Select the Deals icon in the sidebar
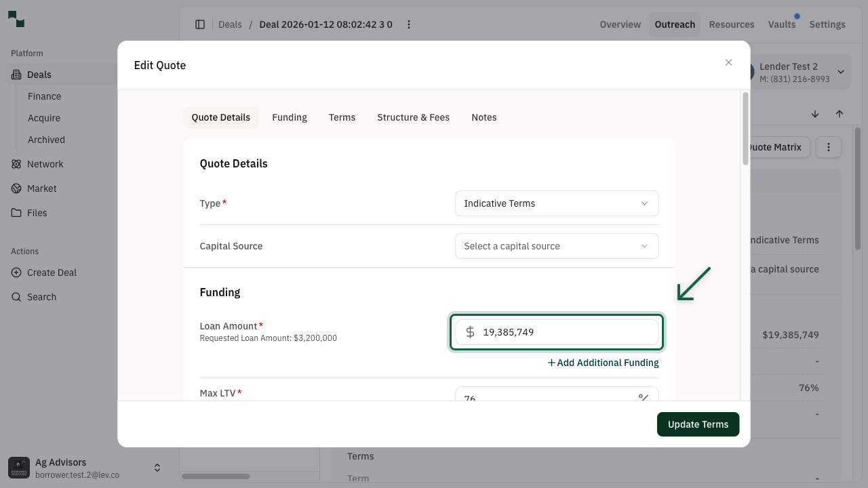 click(15, 74)
